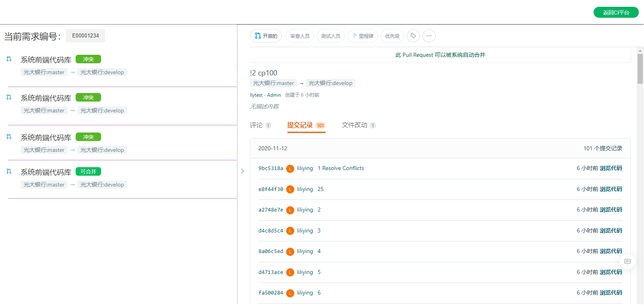Click the requirement number field E00001234
Viewport: 644px width, 305px height.
pos(85,35)
